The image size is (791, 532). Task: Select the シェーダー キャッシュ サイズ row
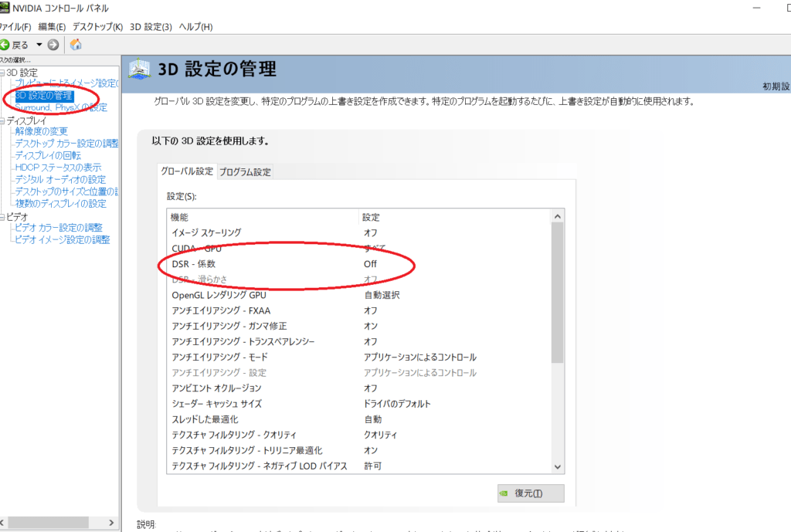click(x=358, y=404)
